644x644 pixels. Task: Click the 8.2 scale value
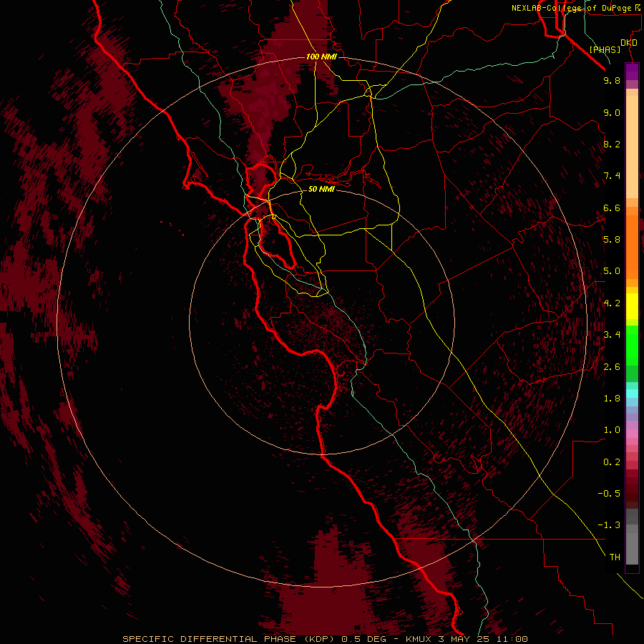[612, 144]
